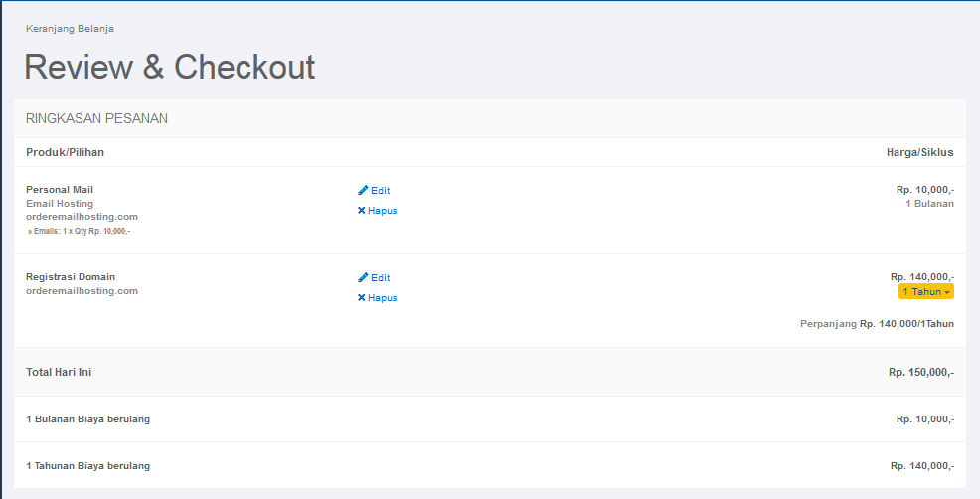
Task: Click the Harga/Siklus column header
Action: click(920, 152)
